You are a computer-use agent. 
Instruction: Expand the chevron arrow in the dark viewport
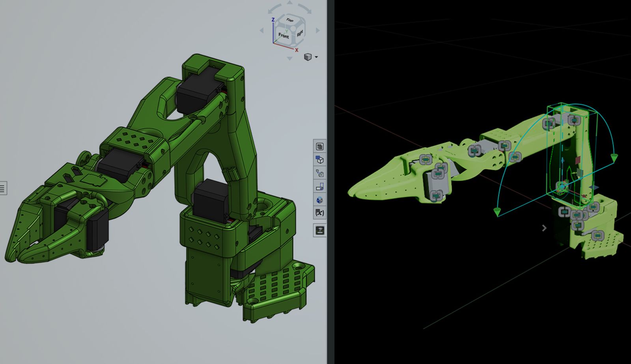(x=545, y=228)
